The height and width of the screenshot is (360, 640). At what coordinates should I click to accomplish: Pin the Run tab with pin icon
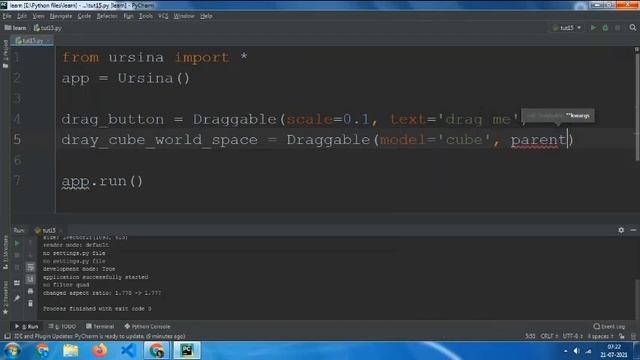point(17,299)
